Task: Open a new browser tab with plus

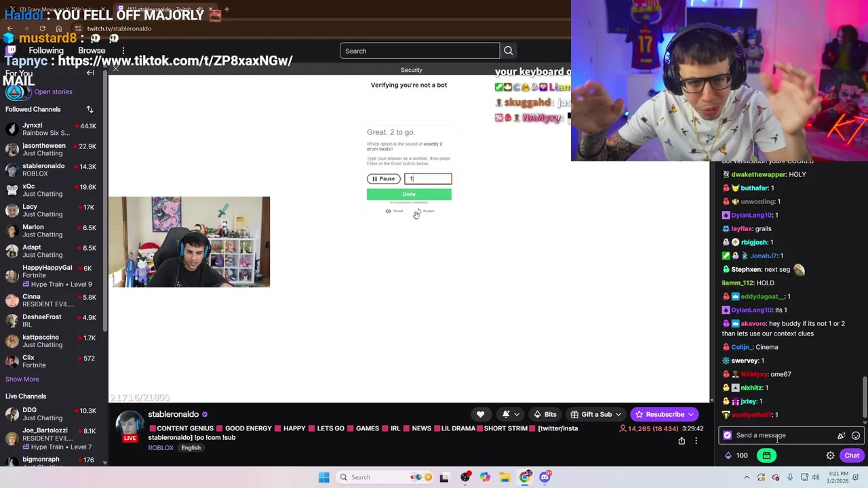Action: [x=226, y=9]
